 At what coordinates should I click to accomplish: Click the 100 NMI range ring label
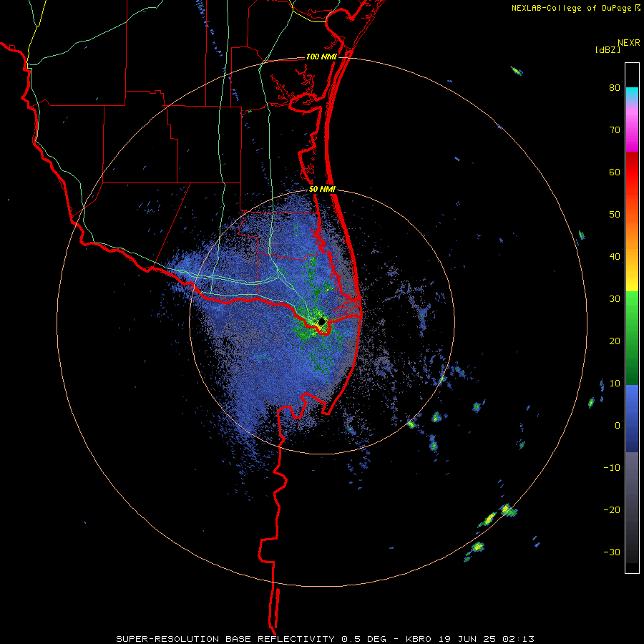click(x=321, y=57)
